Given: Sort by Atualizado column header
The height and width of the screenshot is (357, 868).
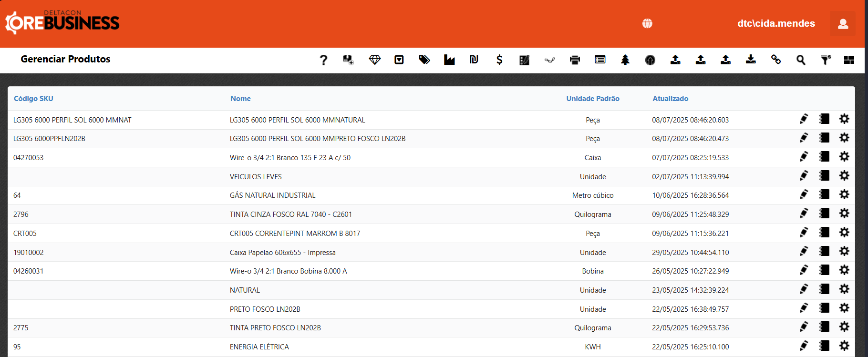Looking at the screenshot, I should (x=670, y=99).
